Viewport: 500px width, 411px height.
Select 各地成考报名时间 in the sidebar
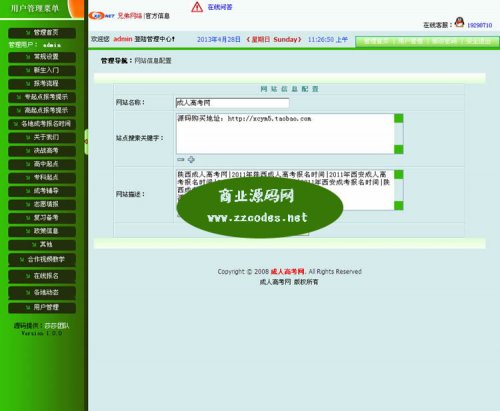click(x=42, y=124)
